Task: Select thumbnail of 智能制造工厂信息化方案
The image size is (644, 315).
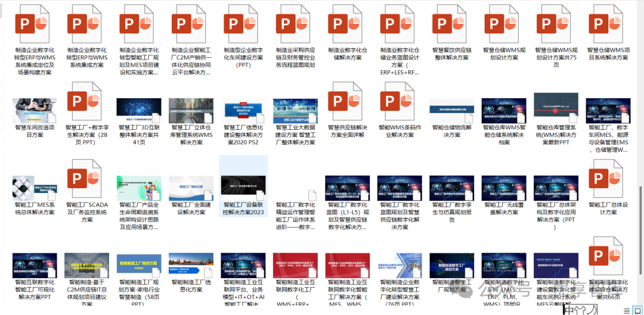Action: pyautogui.click(x=191, y=266)
